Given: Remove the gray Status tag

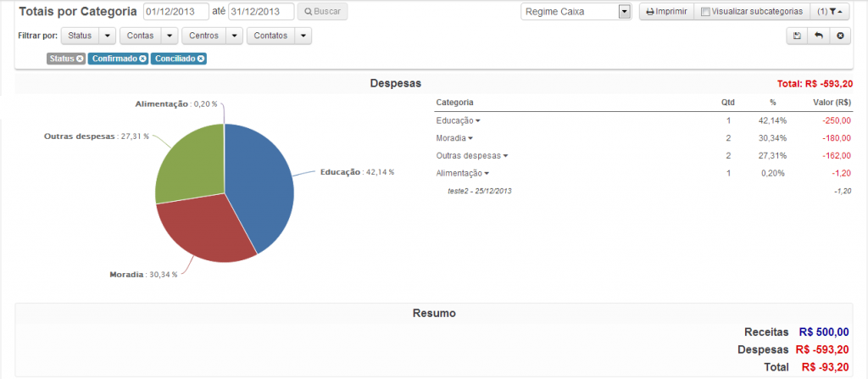Looking at the screenshot, I should coord(80,59).
